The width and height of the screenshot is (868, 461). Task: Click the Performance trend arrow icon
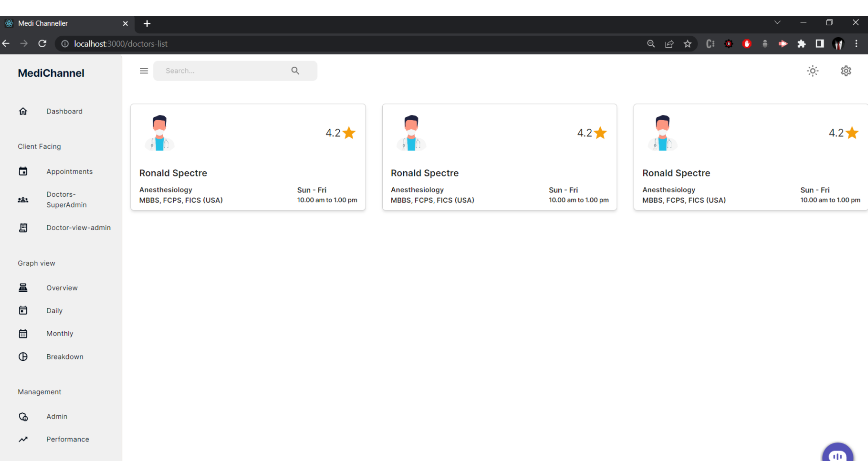point(23,439)
